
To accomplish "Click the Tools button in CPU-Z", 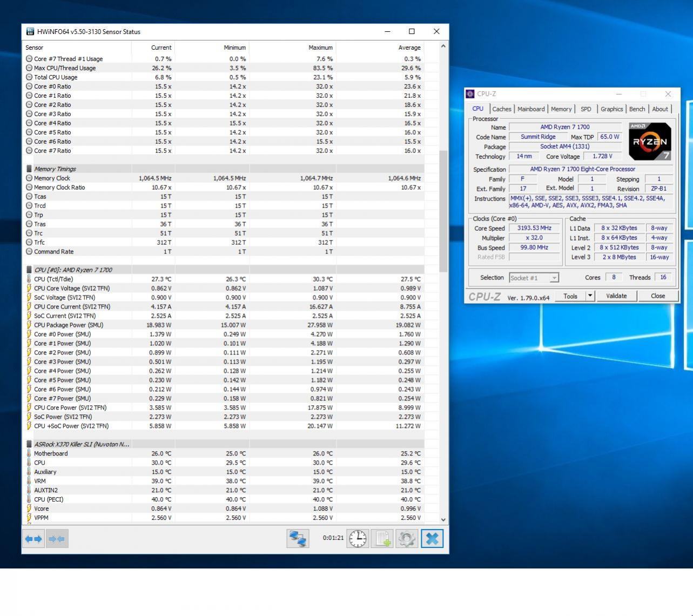I will coord(570,296).
